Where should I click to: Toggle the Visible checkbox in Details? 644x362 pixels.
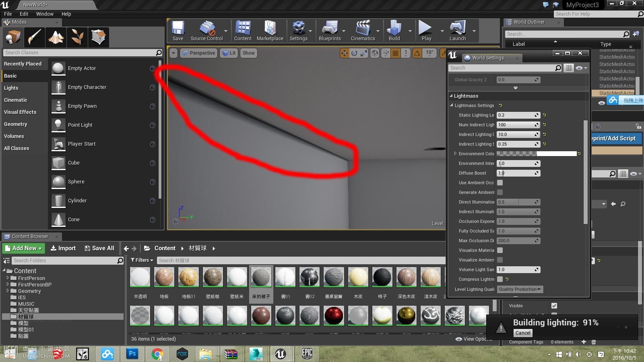tap(554, 306)
